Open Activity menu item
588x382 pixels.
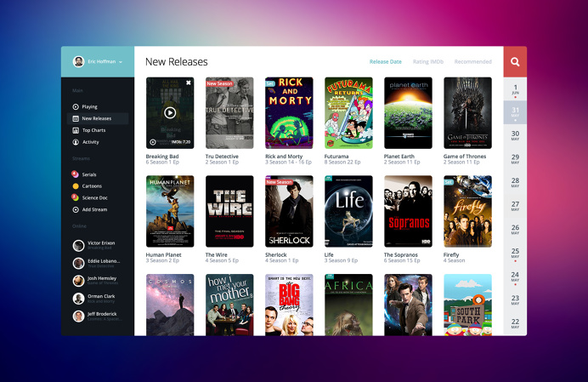[x=90, y=142]
